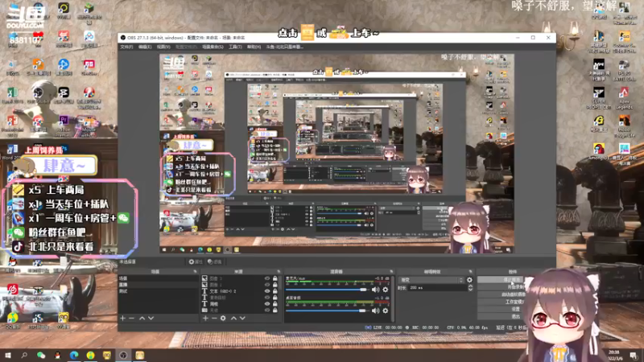Mute the 麦克风/Aux speaker icon

(375, 290)
